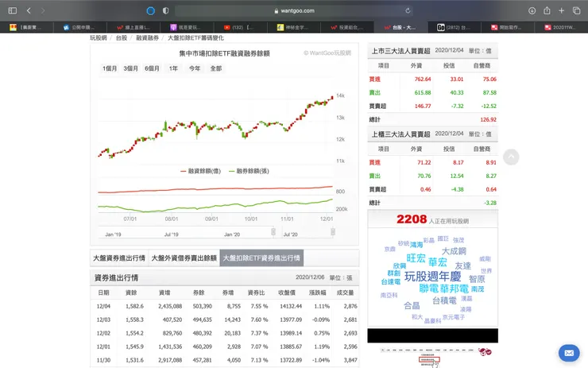
Task: Switch to the 線上直播 tab
Action: pyautogui.click(x=133, y=27)
